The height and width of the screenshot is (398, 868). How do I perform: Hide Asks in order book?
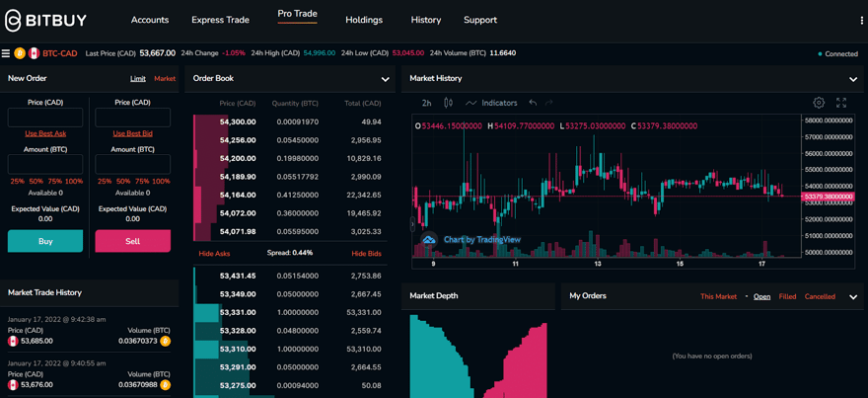click(x=214, y=254)
